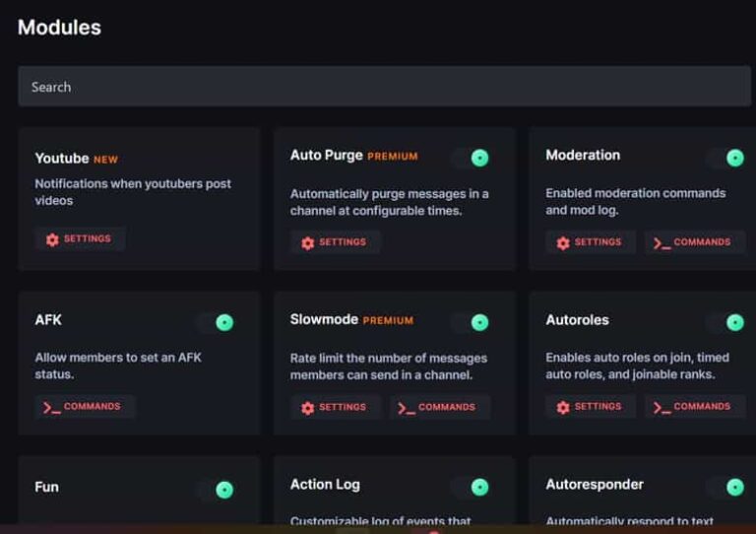Image resolution: width=756 pixels, height=534 pixels.
Task: Click the Moderation commands terminal icon
Action: (x=661, y=242)
